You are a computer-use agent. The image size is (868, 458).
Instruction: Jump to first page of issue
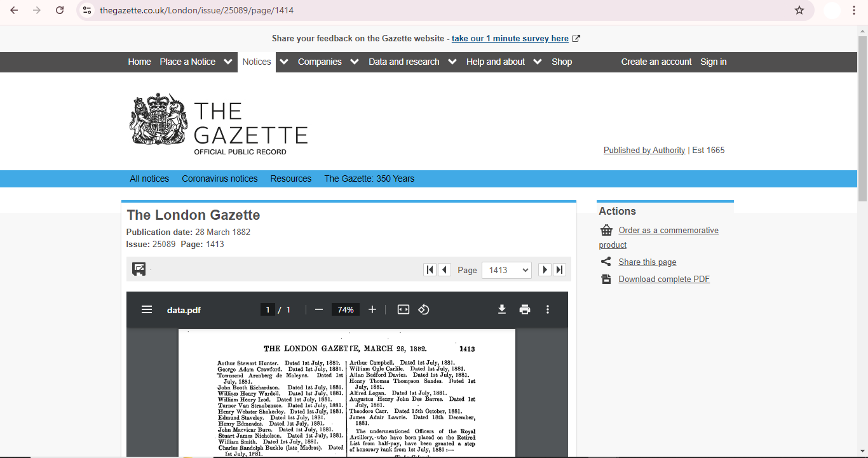click(430, 269)
